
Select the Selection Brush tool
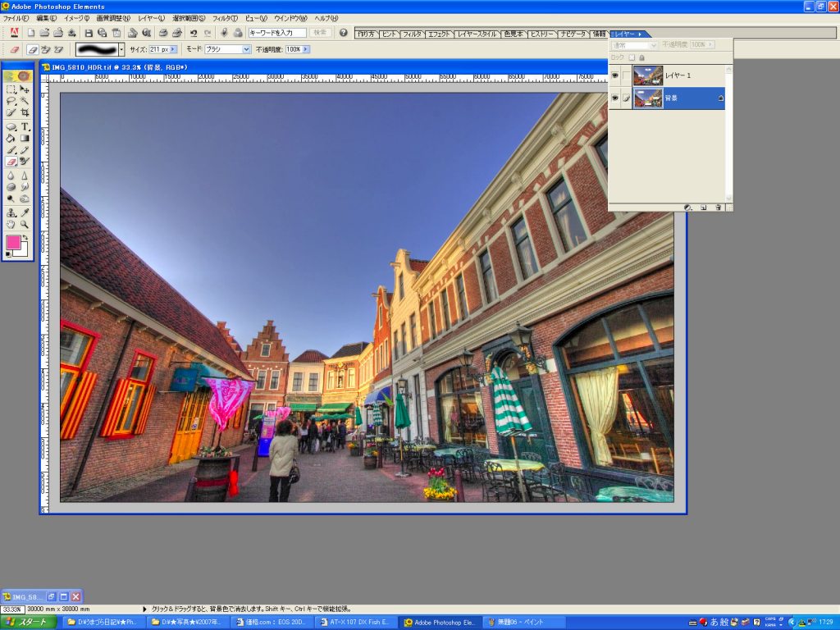click(x=11, y=112)
